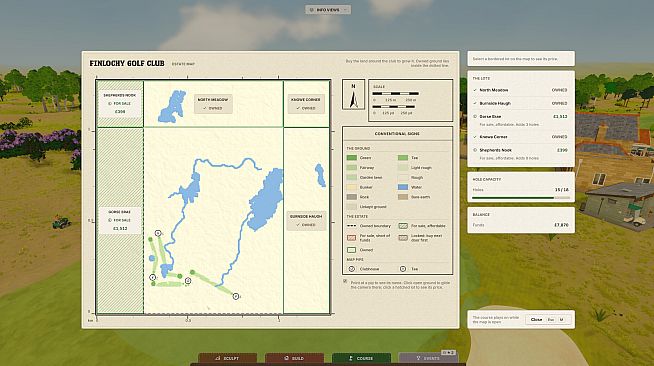Click North Meadow checkmark icon in list
This screenshot has height=366, width=654.
(475, 90)
